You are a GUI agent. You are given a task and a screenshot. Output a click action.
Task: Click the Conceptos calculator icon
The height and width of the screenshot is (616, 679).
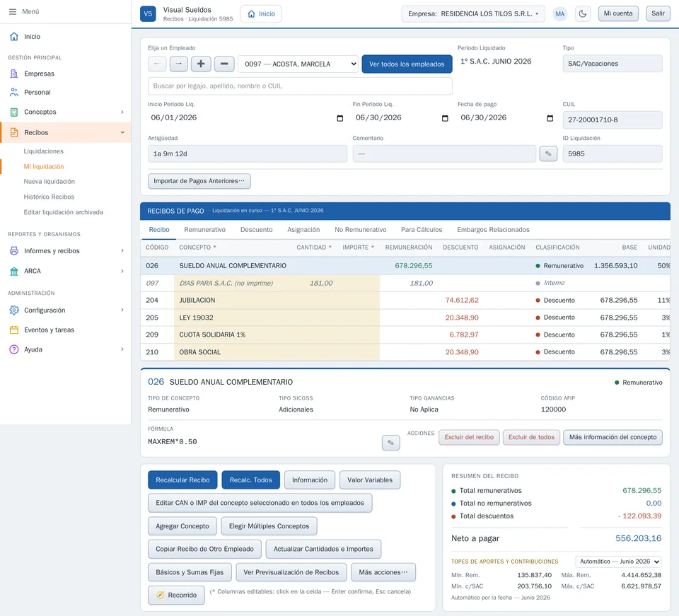pos(14,112)
